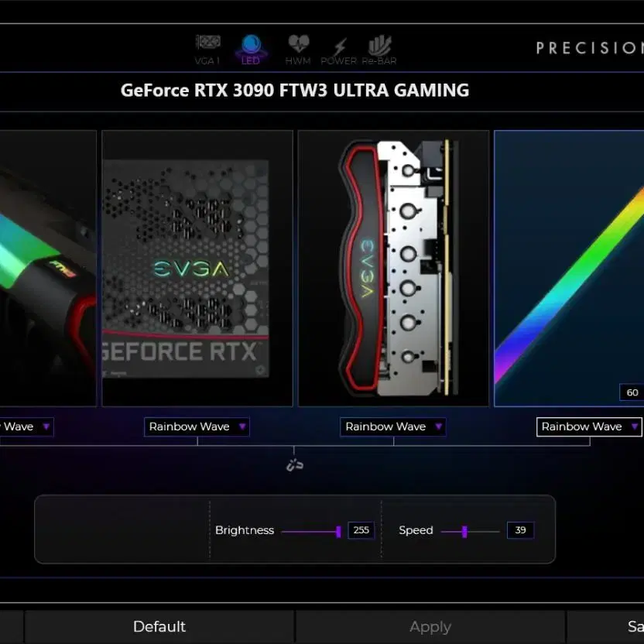The width and height of the screenshot is (644, 644).
Task: Click the Brightness value field 255
Action: [x=361, y=530]
